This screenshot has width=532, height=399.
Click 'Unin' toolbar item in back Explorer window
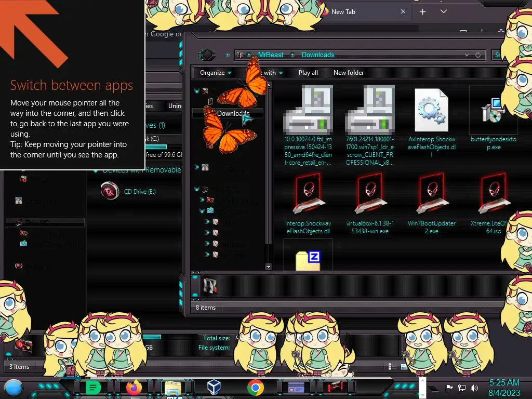175,106
